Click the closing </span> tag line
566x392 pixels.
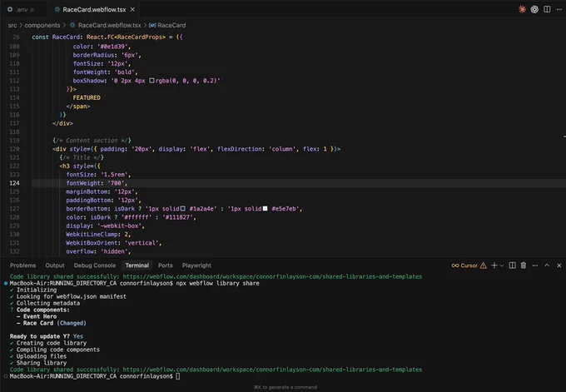(x=78, y=107)
